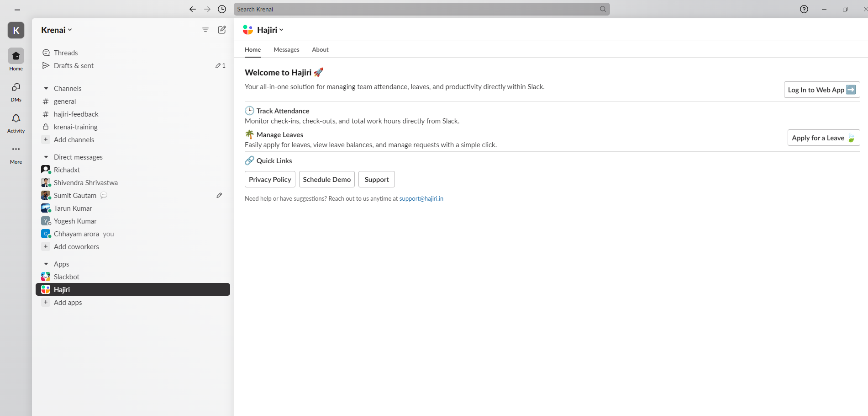
Task: Open the Hajiri app name dropdown
Action: (x=270, y=30)
